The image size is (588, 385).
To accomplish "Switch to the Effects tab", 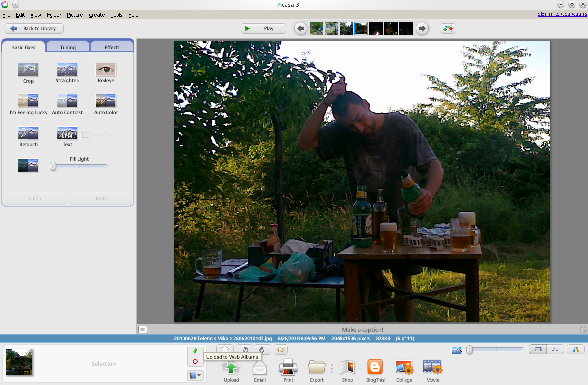I will click(112, 47).
